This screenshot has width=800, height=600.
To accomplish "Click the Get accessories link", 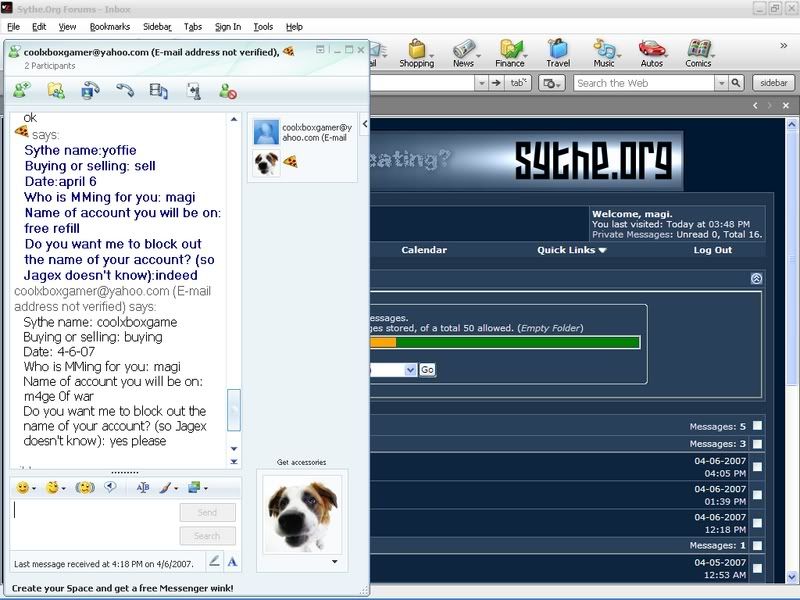I will pyautogui.click(x=302, y=462).
